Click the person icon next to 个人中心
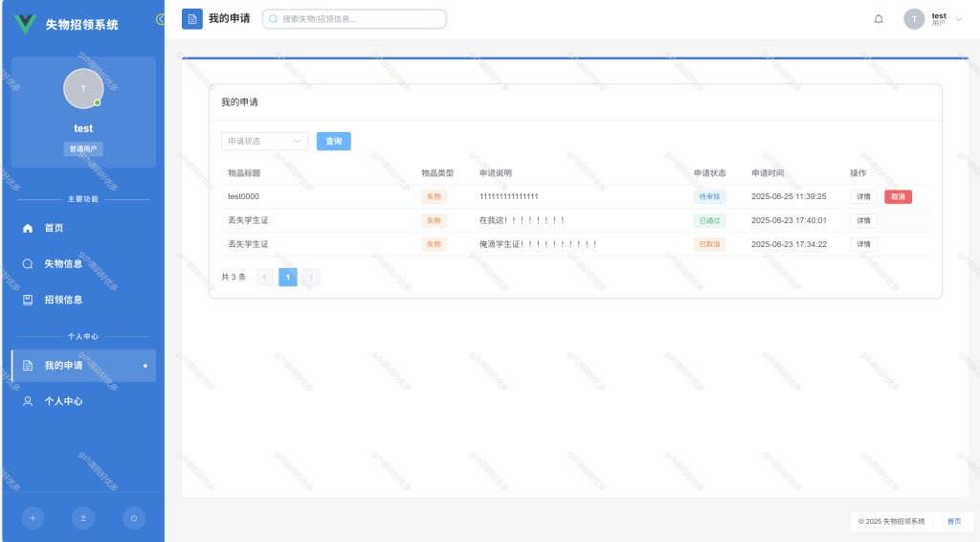Screen dimensions: 980x542 coord(28,401)
